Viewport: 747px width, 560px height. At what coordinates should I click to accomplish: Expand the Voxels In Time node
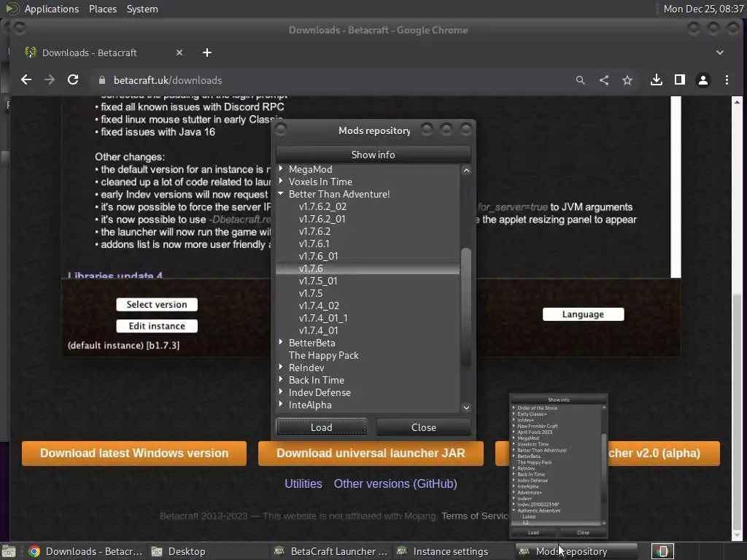tap(281, 181)
